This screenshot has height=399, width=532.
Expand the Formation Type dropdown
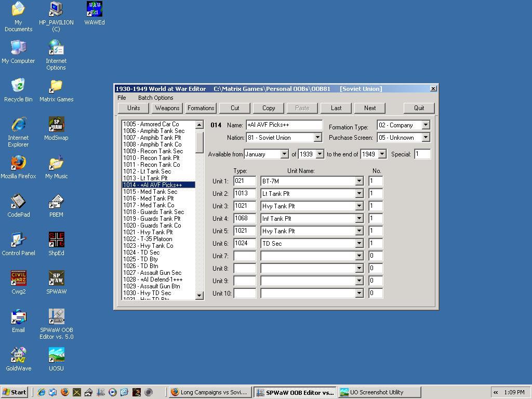pos(425,125)
